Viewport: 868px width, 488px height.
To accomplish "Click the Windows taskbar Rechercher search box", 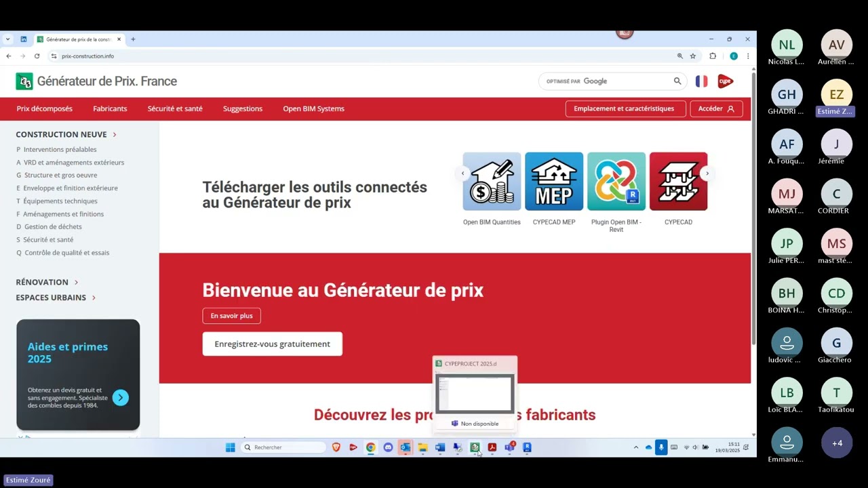I will point(283,447).
